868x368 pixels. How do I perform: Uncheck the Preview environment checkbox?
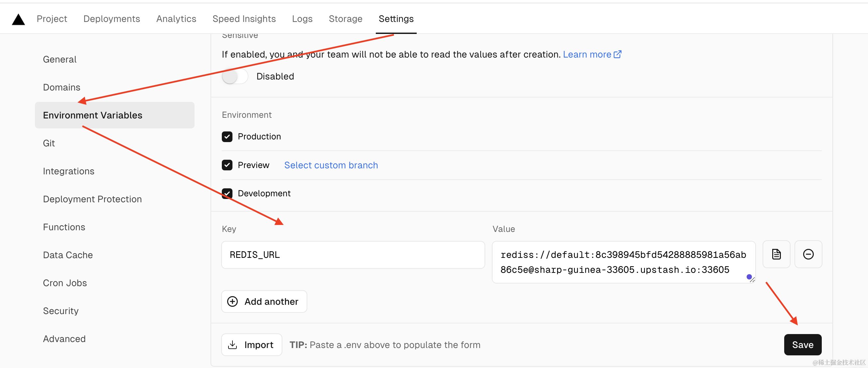tap(227, 165)
